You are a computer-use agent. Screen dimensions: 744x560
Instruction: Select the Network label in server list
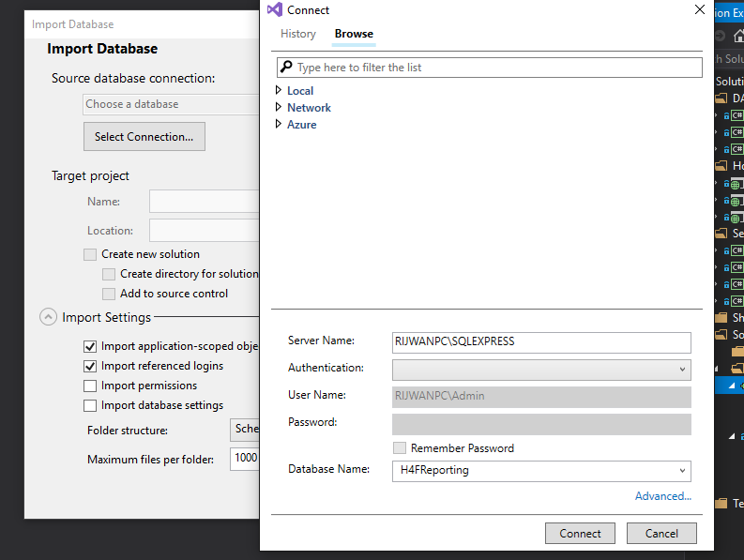pyautogui.click(x=309, y=108)
